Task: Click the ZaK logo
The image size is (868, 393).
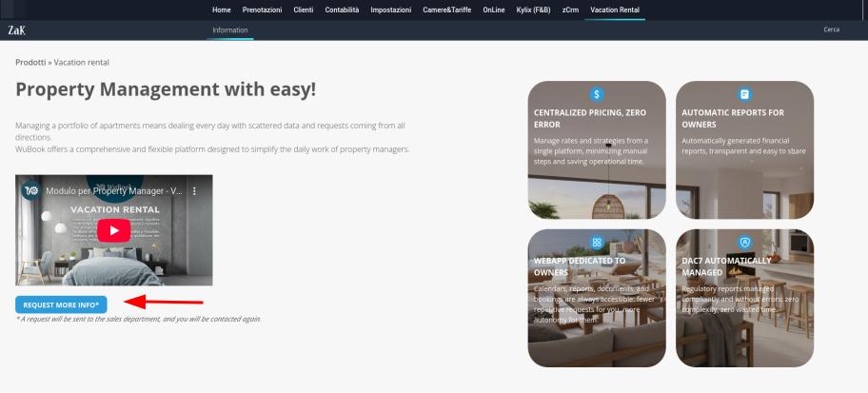Action: point(16,30)
